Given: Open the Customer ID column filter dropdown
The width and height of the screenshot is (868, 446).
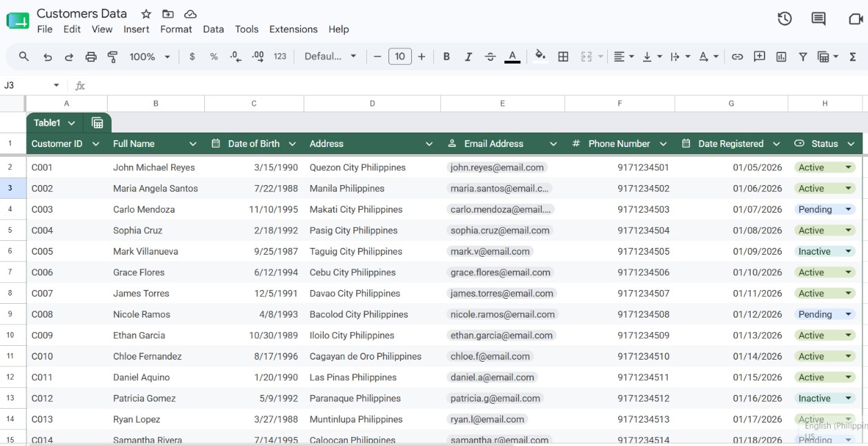Looking at the screenshot, I should 96,144.
